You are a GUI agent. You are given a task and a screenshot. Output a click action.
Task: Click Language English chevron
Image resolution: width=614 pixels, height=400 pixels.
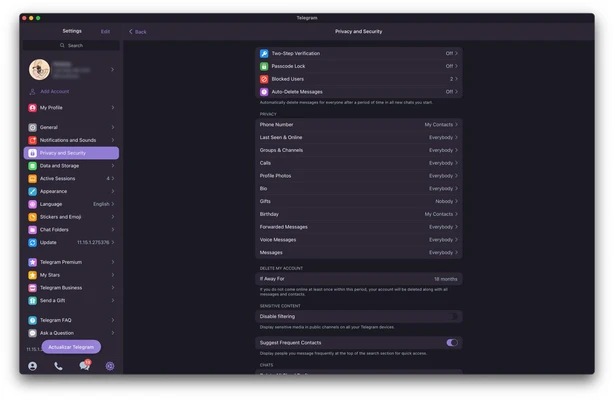(113, 204)
